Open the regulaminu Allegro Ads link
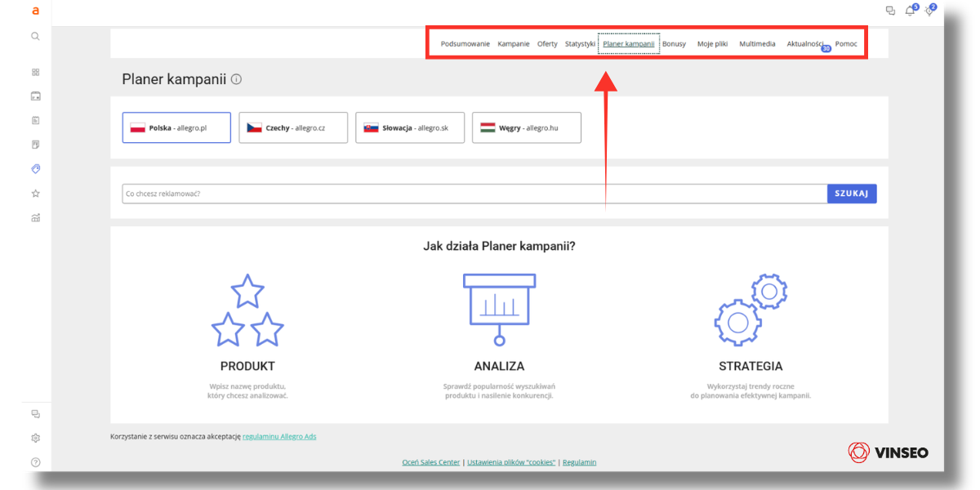Image resolution: width=980 pixels, height=490 pixels. (x=279, y=437)
